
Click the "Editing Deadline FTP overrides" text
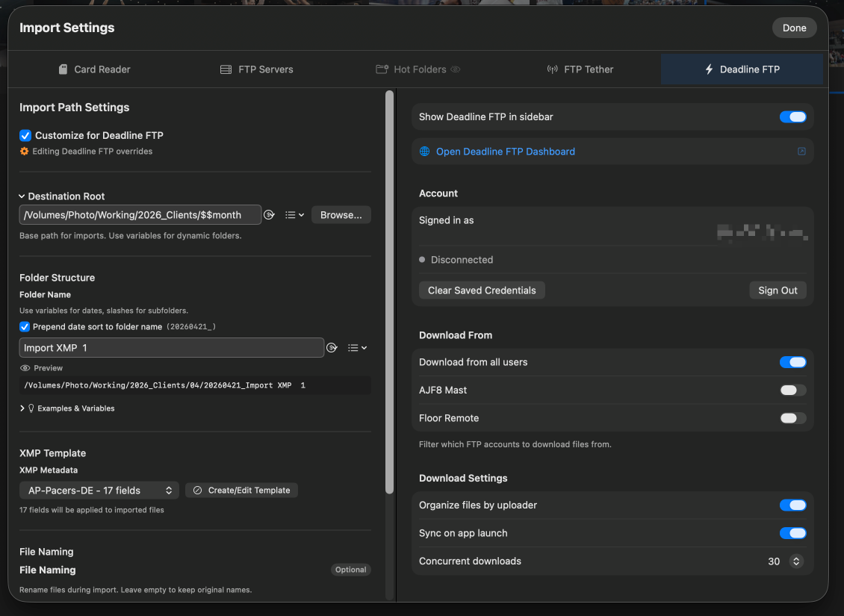[x=92, y=151]
